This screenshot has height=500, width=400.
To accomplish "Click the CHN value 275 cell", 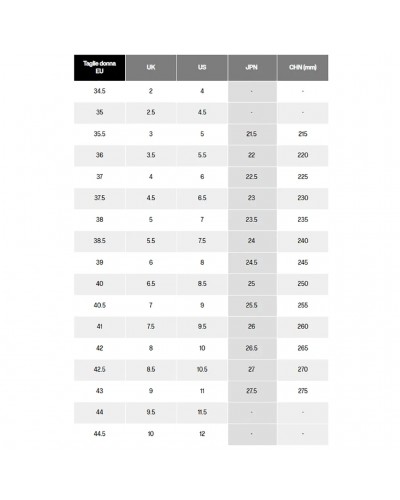I will 303,391.
